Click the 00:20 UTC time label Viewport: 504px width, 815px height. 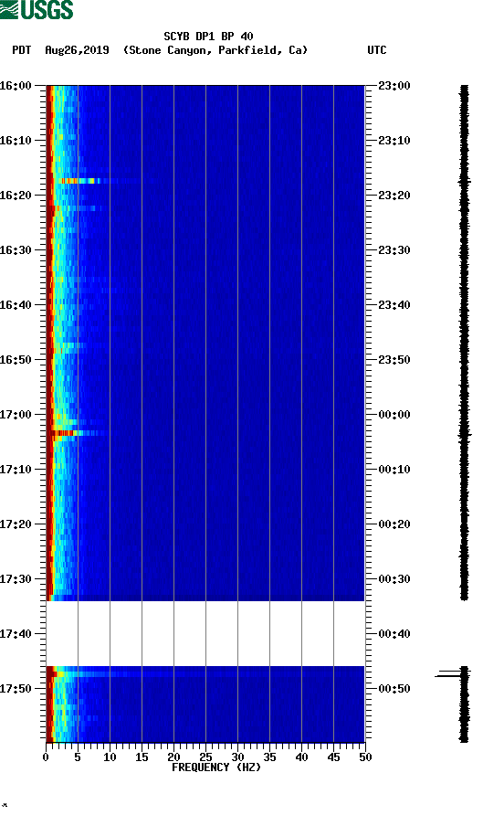[x=394, y=524]
